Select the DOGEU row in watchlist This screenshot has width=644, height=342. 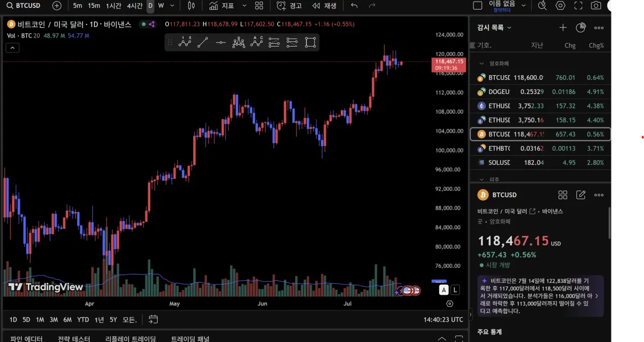(x=540, y=92)
